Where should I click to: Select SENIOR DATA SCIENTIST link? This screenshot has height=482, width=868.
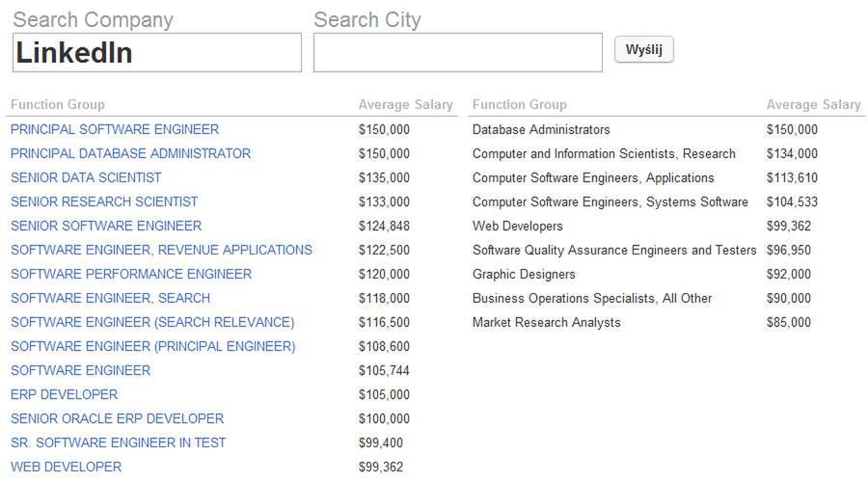[x=86, y=177]
